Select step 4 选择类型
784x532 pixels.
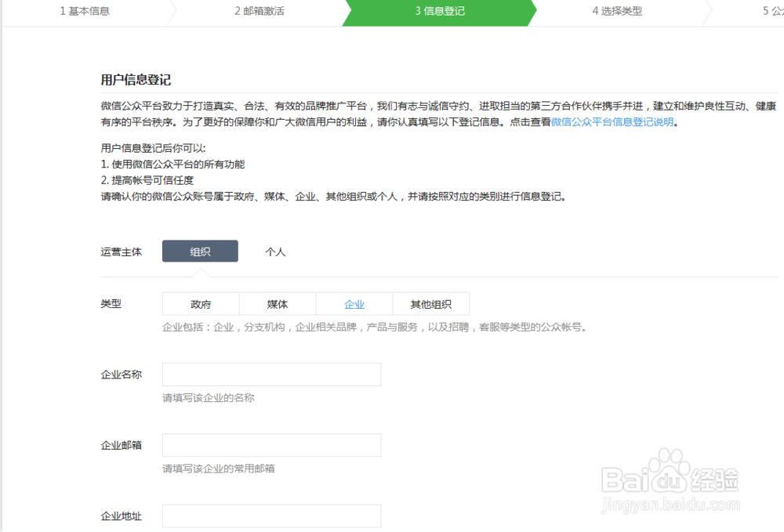click(617, 11)
